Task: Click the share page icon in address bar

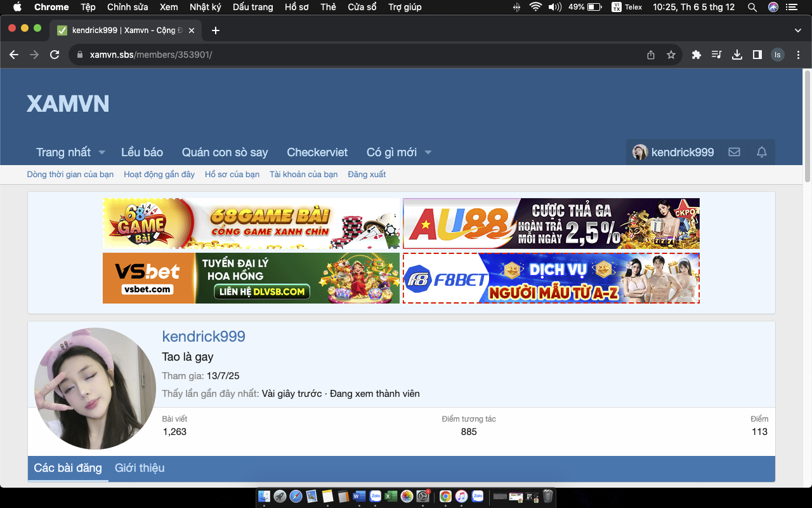Action: [651, 55]
